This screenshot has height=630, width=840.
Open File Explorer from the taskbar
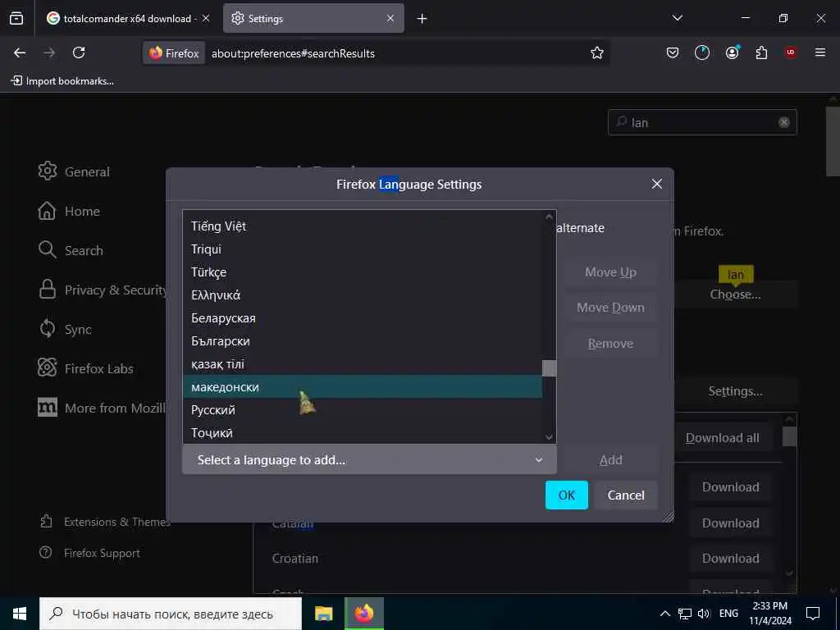pos(323,614)
